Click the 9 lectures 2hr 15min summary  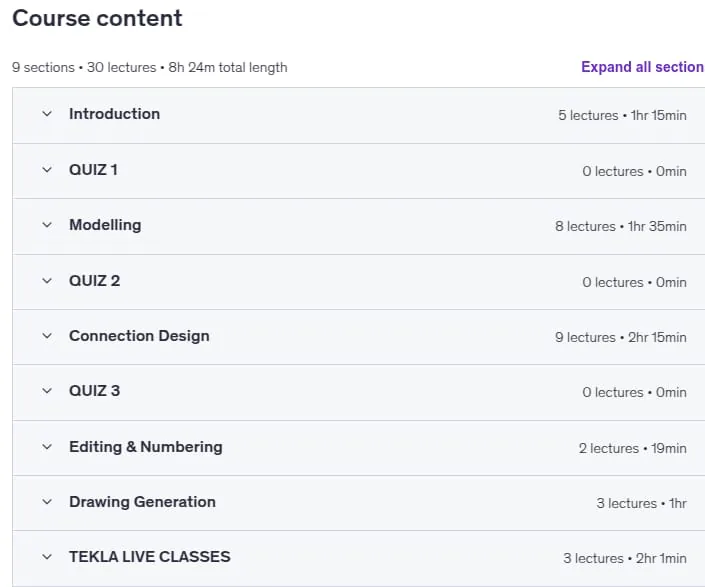pos(620,338)
